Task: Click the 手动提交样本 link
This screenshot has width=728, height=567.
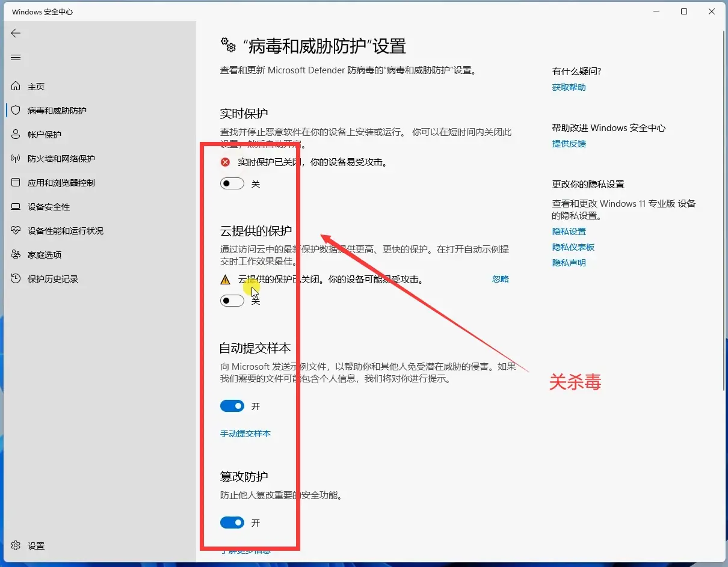Action: pos(245,434)
